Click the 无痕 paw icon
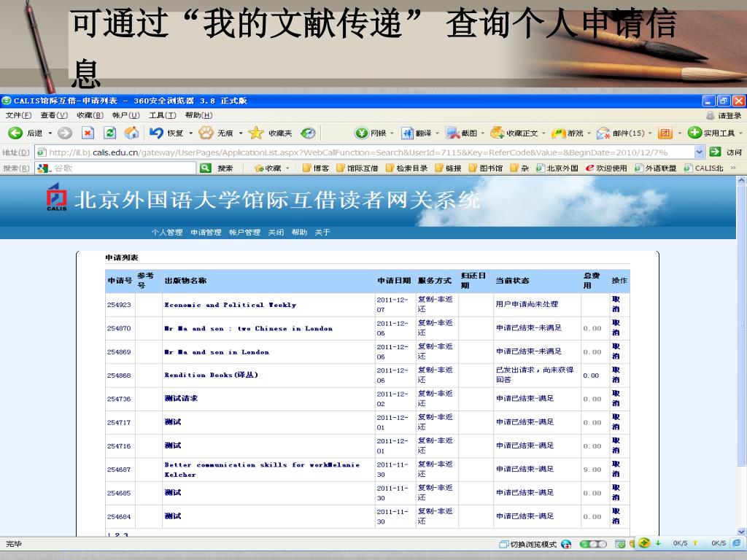The width and height of the screenshot is (747, 560). pyautogui.click(x=206, y=133)
